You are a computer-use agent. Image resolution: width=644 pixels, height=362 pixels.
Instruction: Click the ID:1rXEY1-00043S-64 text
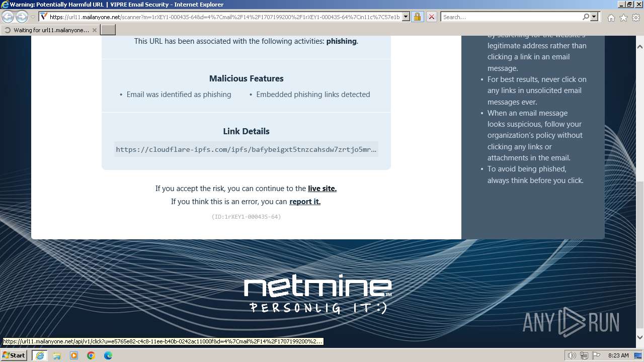coord(246,217)
